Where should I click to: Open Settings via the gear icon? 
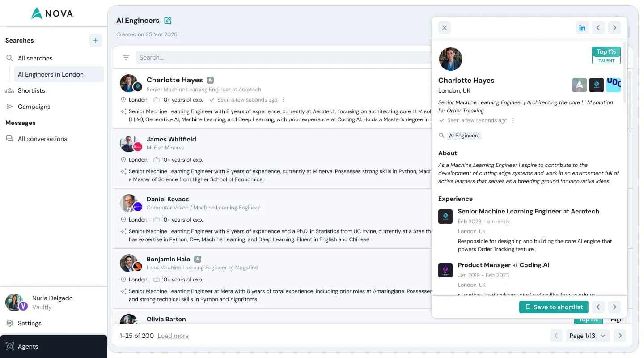[x=10, y=323]
